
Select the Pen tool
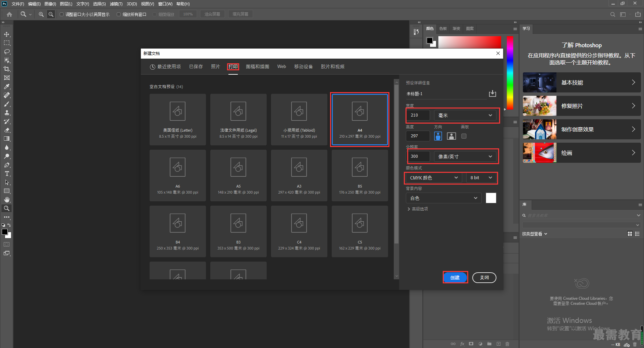(x=7, y=165)
